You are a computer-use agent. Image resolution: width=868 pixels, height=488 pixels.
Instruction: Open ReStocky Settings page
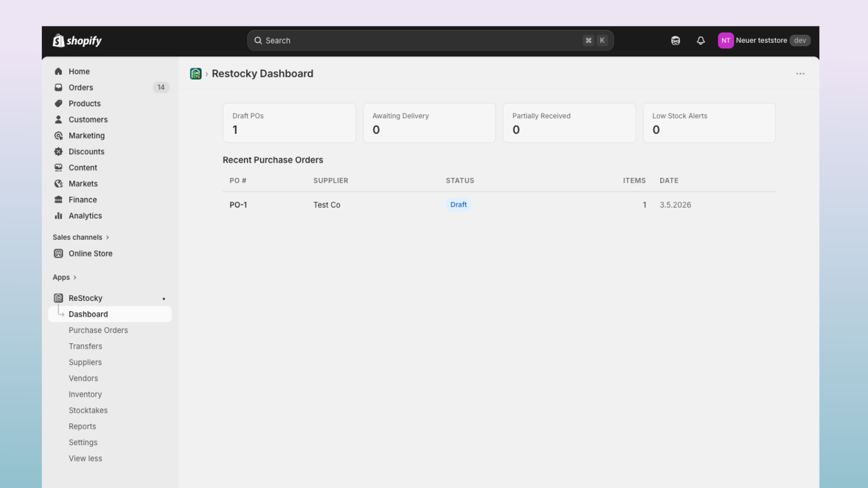[x=83, y=442]
